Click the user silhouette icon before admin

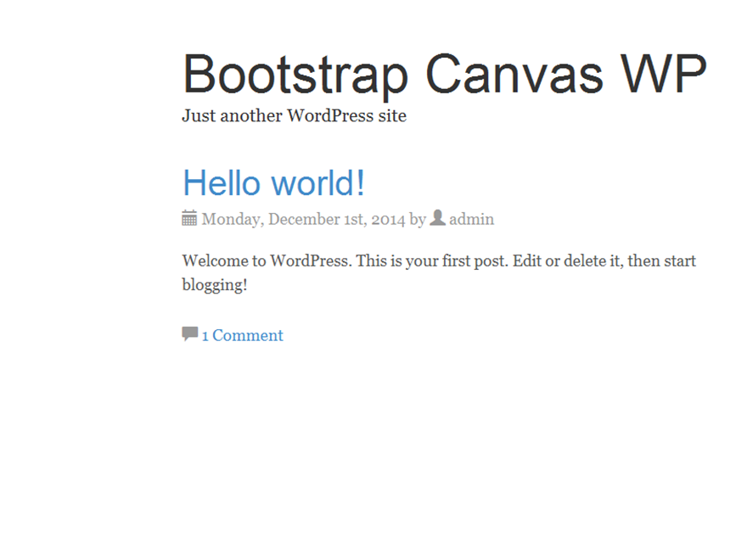pyautogui.click(x=436, y=217)
